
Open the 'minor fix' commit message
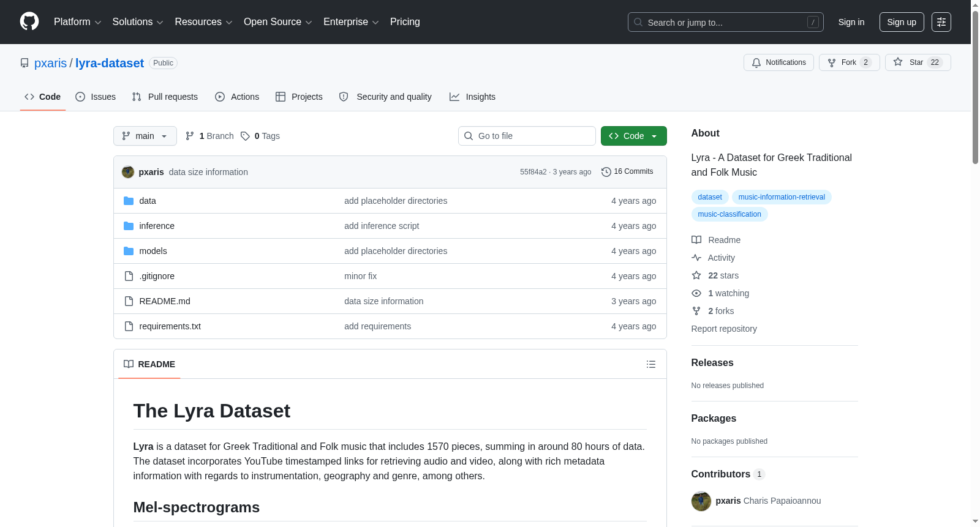point(360,276)
